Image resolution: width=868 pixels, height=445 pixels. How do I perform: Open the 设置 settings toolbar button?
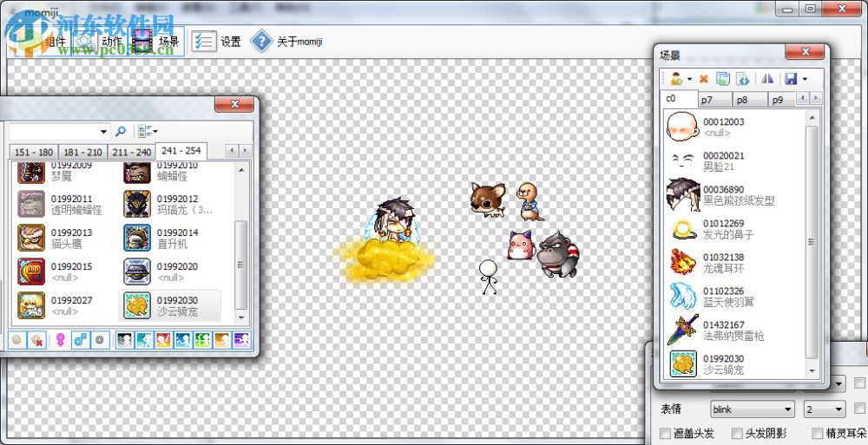point(216,42)
